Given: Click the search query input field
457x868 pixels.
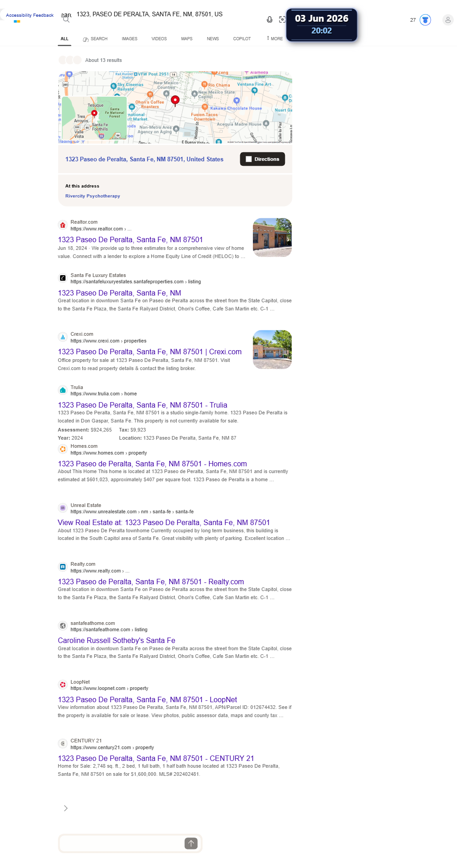Looking at the screenshot, I should (x=167, y=14).
